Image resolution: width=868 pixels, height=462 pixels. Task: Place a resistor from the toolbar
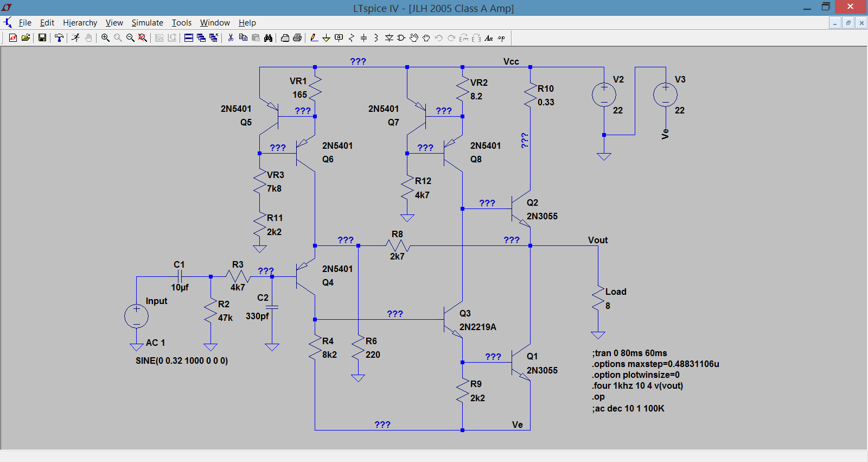352,38
